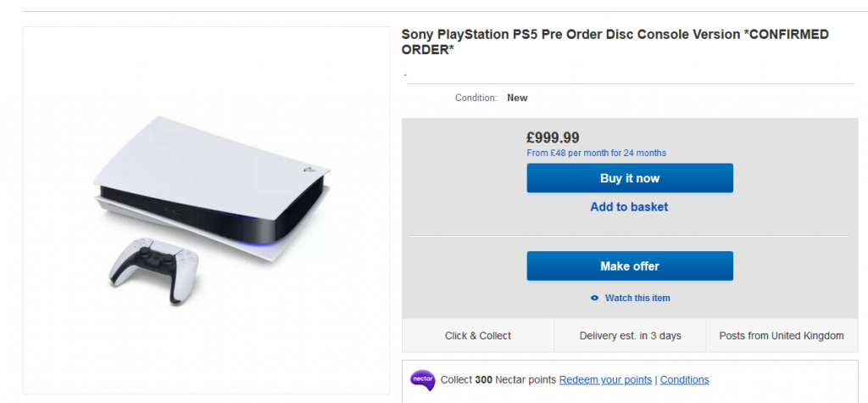This screenshot has height=403, width=868.
Task: Select Posts from United Kingdom cell
Action: tap(782, 335)
